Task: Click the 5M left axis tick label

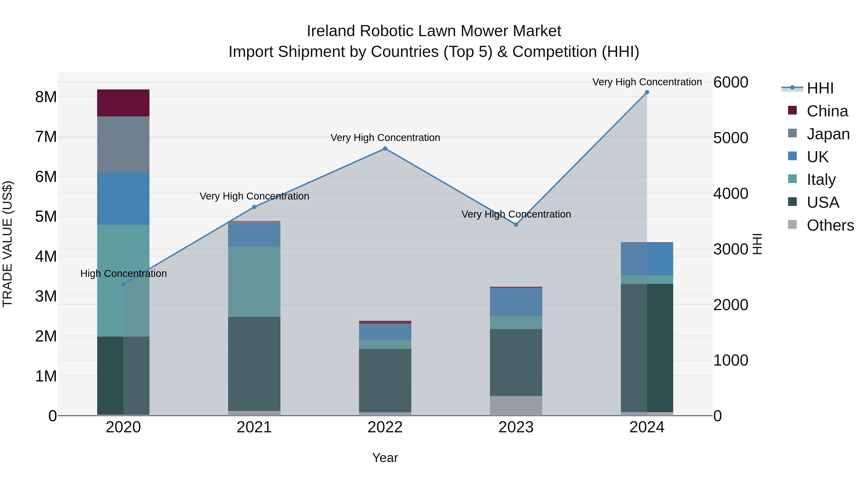Action: (x=46, y=217)
